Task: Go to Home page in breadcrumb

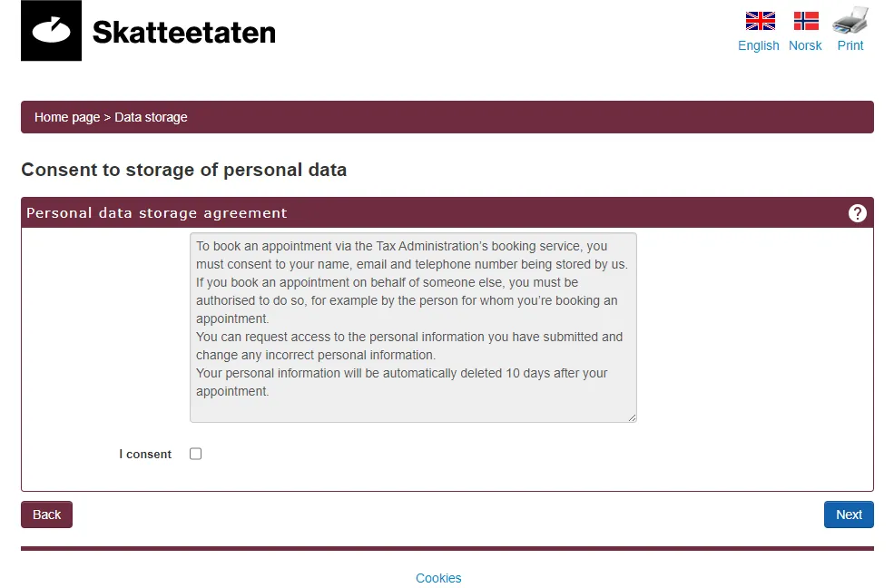Action: click(66, 117)
